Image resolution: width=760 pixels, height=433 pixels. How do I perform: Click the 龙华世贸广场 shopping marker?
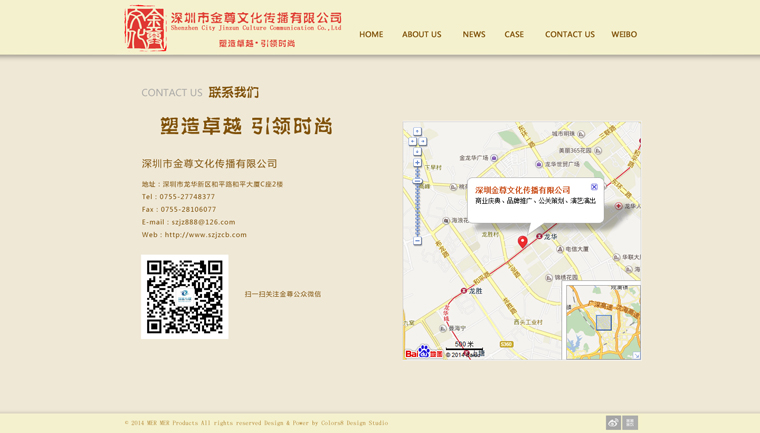pyautogui.click(x=538, y=164)
